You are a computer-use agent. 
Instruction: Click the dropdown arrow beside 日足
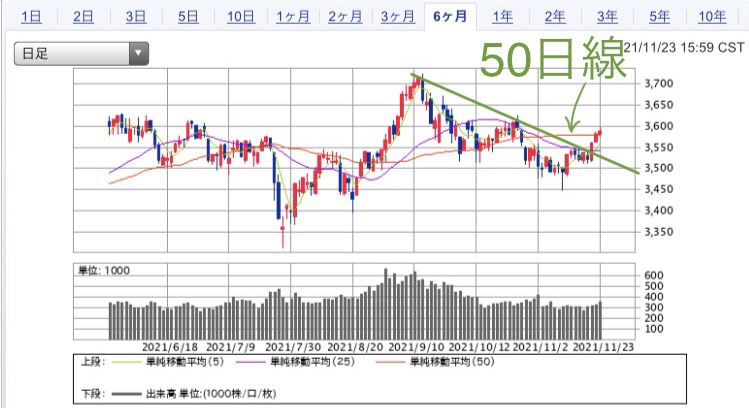tap(139, 54)
